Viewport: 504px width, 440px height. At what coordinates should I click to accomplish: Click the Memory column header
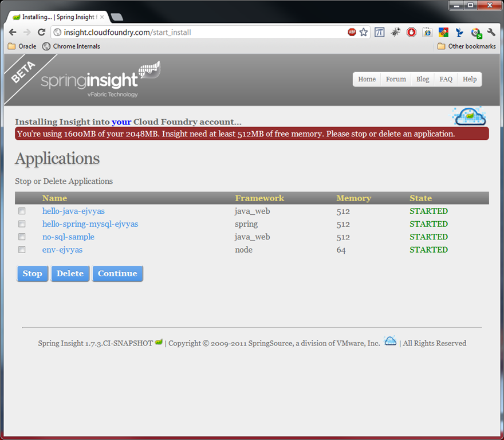[353, 198]
